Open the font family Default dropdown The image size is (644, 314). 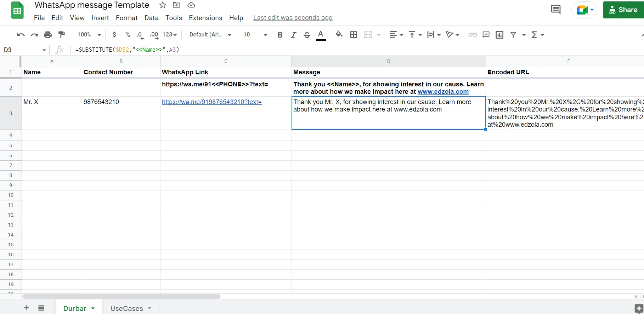pyautogui.click(x=210, y=35)
